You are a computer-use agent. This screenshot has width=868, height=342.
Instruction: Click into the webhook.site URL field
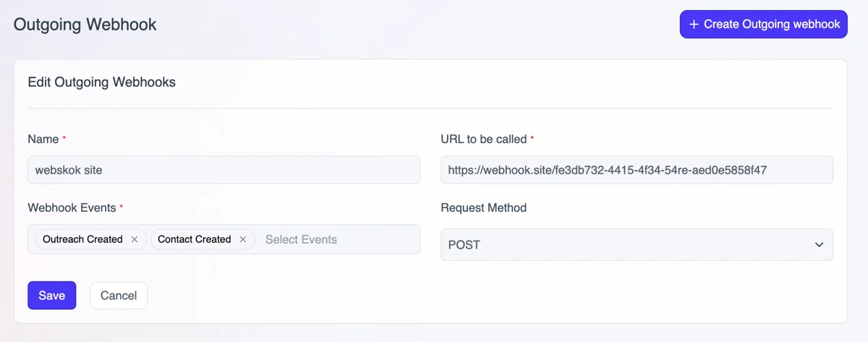pos(637,170)
